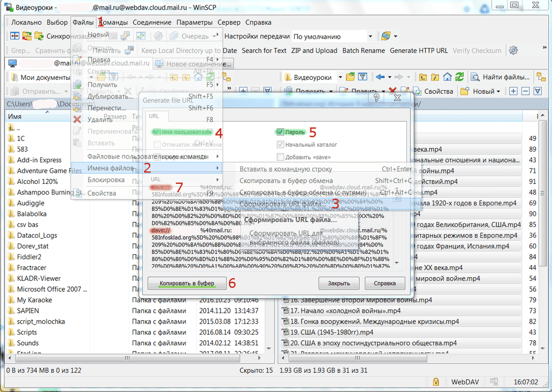552x392 pixels.
Task: Click the Копировать в буфер button
Action: pos(187,283)
